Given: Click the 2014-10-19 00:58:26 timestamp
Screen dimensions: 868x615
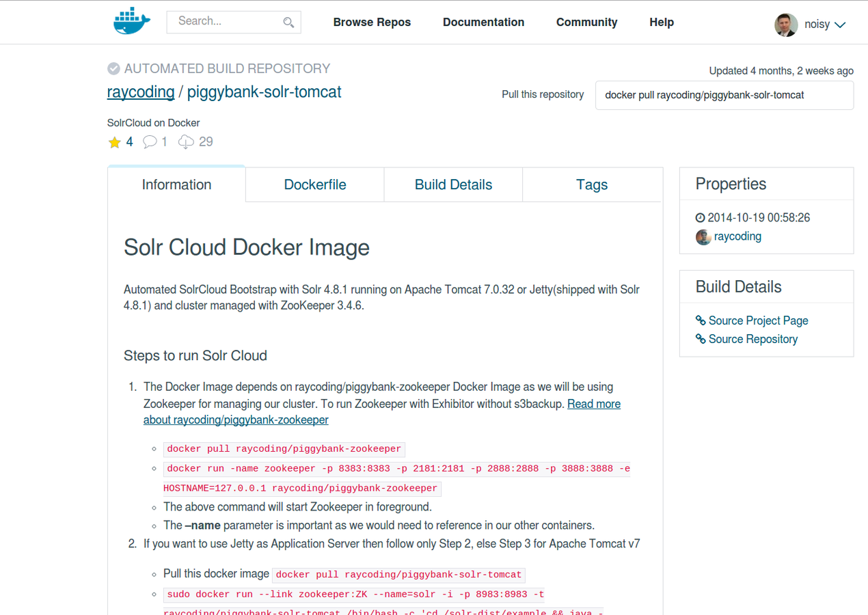Looking at the screenshot, I should [x=759, y=218].
